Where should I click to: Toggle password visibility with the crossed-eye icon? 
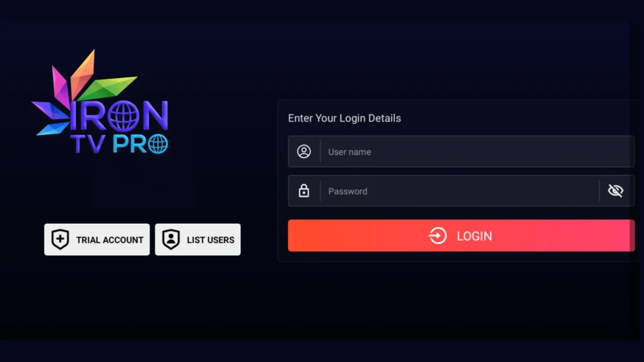615,190
